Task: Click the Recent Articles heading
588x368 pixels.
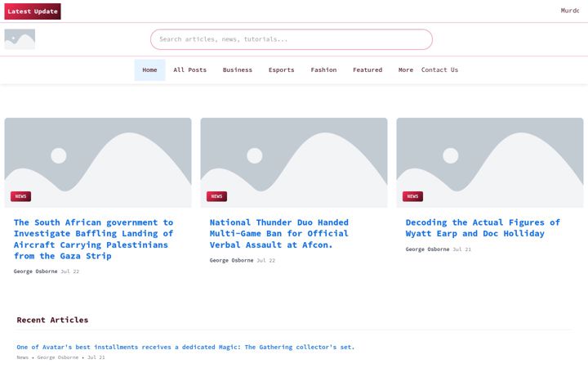Action: pos(52,320)
